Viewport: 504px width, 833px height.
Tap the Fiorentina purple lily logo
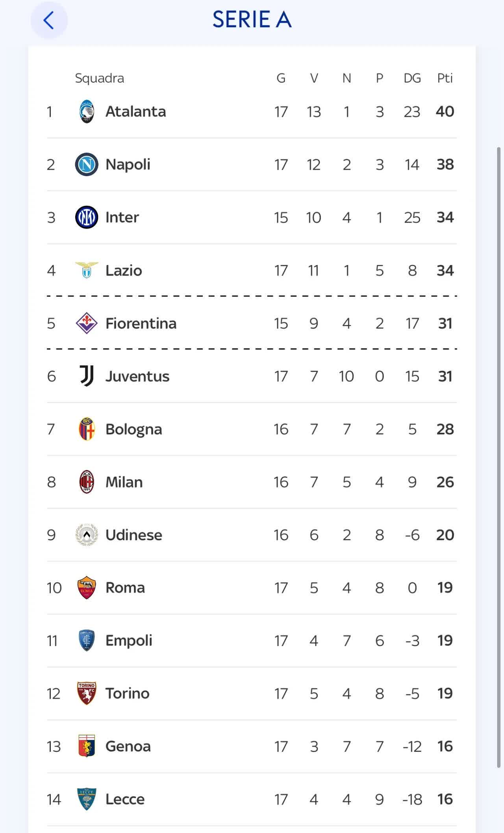pyautogui.click(x=87, y=323)
